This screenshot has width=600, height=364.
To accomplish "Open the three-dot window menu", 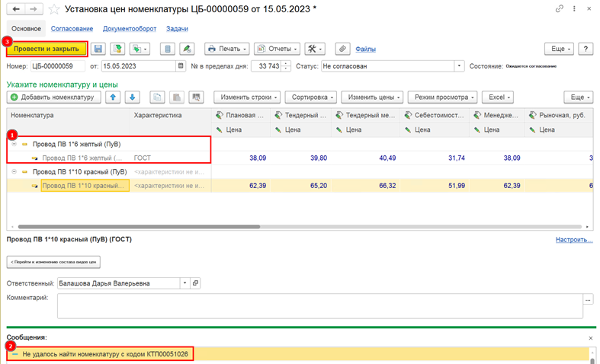I will 574,8.
